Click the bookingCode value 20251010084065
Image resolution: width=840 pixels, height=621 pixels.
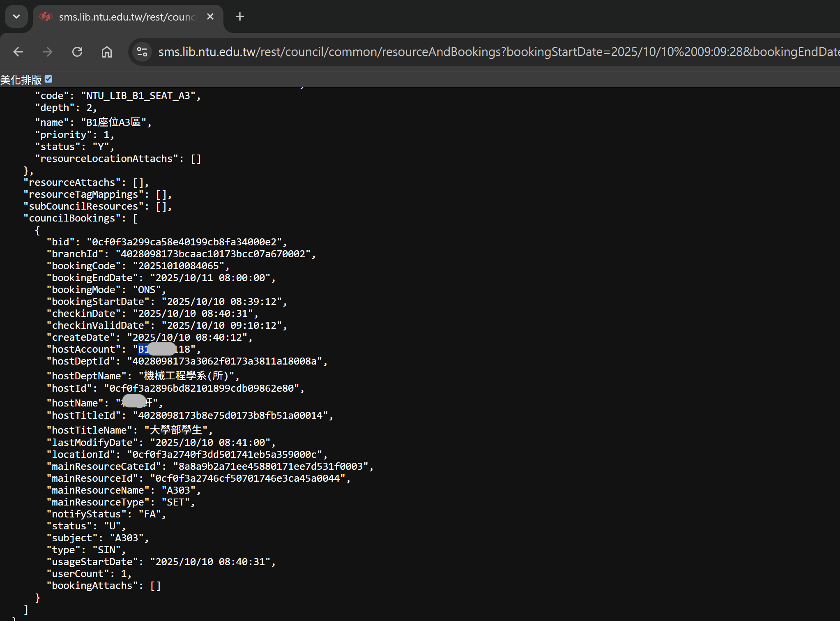(178, 266)
